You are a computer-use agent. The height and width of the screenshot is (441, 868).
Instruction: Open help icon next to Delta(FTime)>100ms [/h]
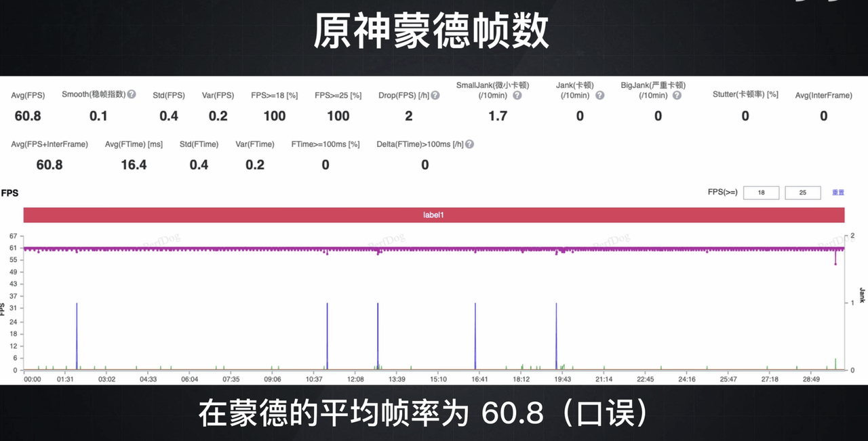(x=469, y=144)
